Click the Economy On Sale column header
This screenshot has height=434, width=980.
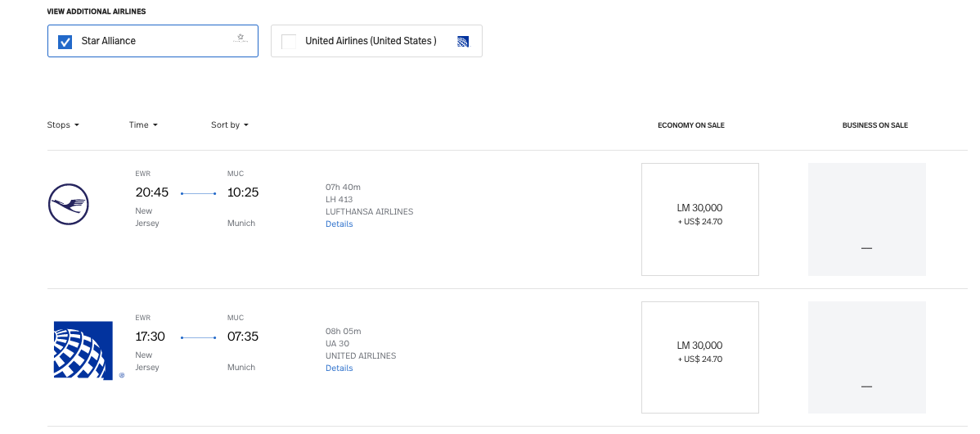point(691,125)
